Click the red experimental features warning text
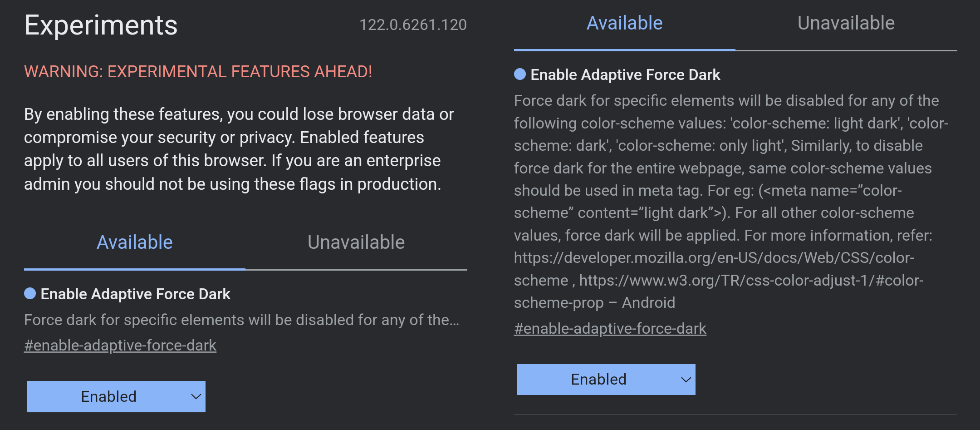 point(198,72)
